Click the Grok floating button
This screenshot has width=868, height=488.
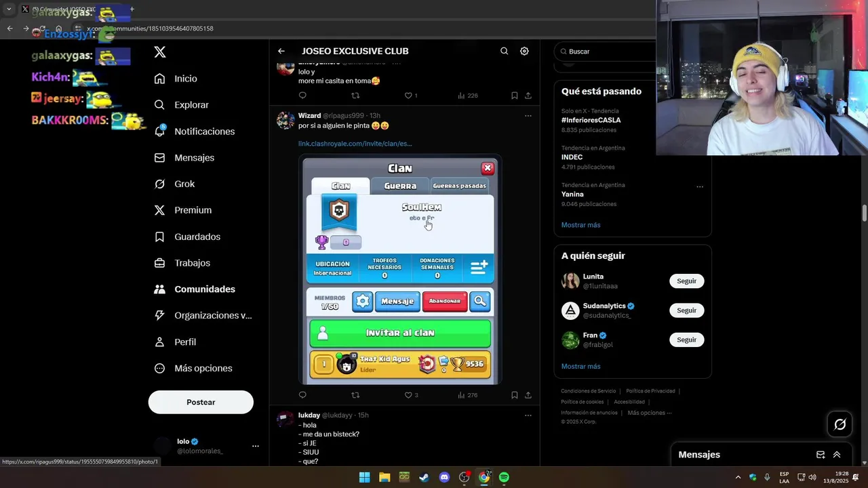click(840, 424)
